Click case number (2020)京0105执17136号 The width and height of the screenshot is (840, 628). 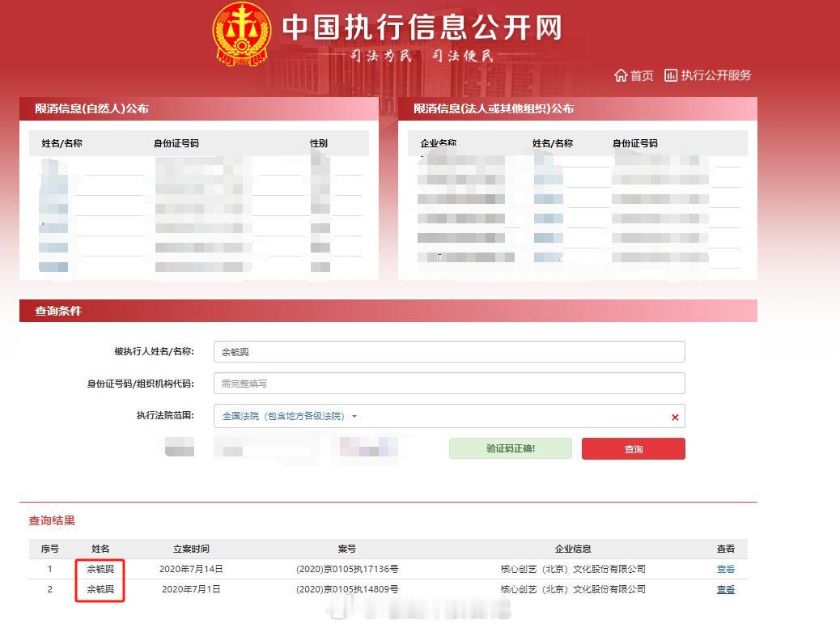(x=348, y=569)
